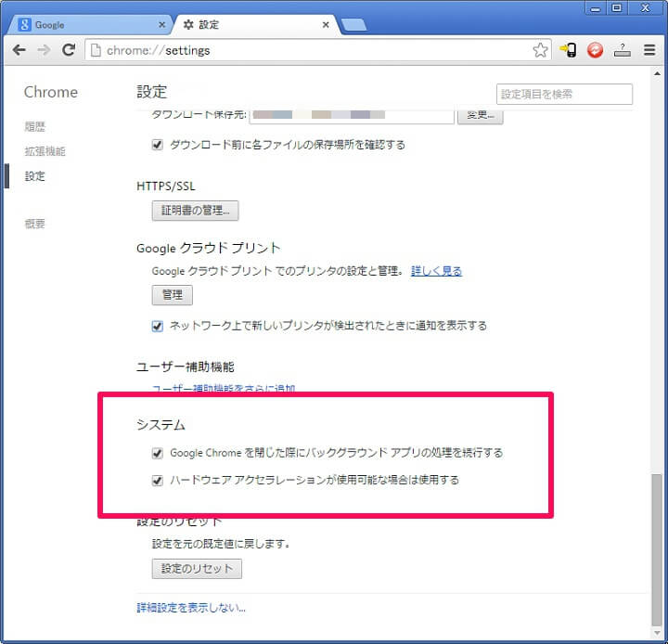668x644 pixels.
Task: Click the Chrome heading text
Action: tap(51, 92)
